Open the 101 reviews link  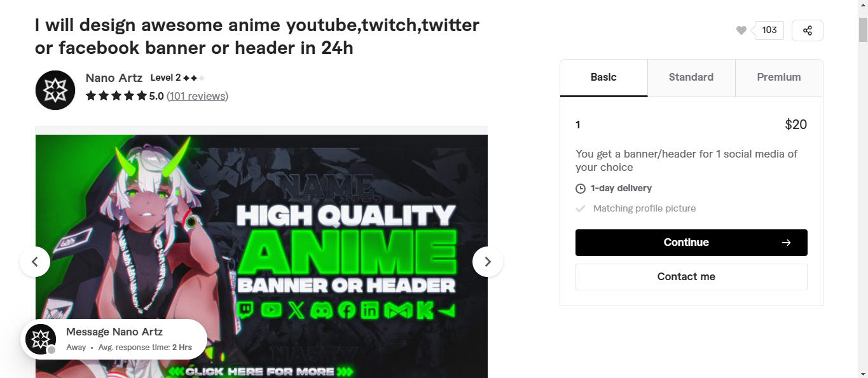click(197, 96)
